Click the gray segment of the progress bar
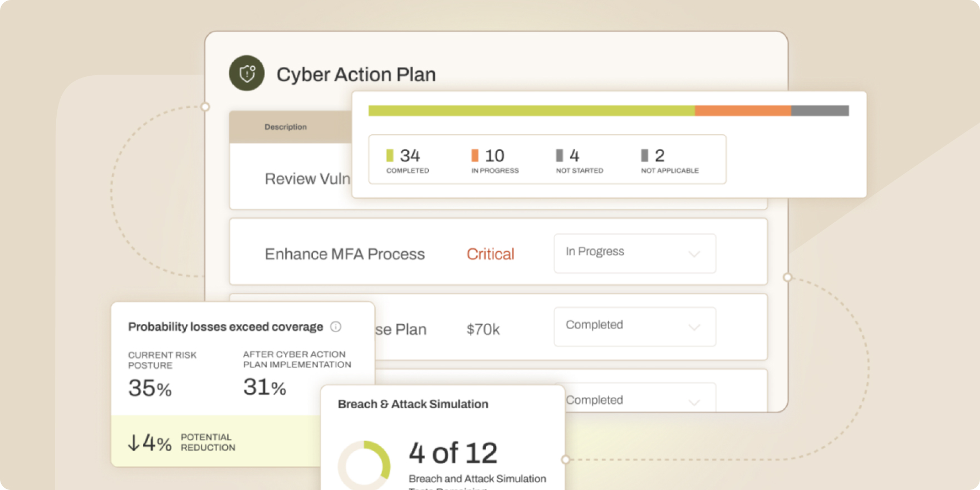Screen dimensions: 980x490 820,111
